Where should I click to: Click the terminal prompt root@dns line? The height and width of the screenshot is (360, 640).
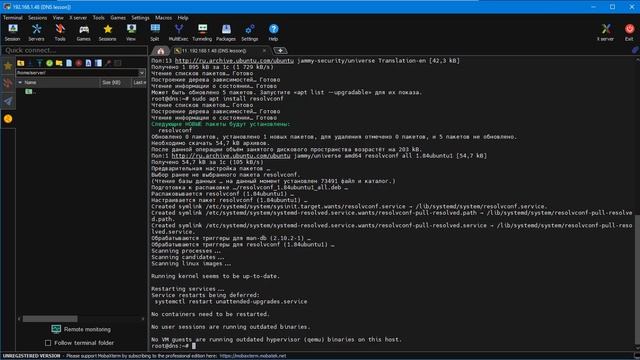point(173,346)
